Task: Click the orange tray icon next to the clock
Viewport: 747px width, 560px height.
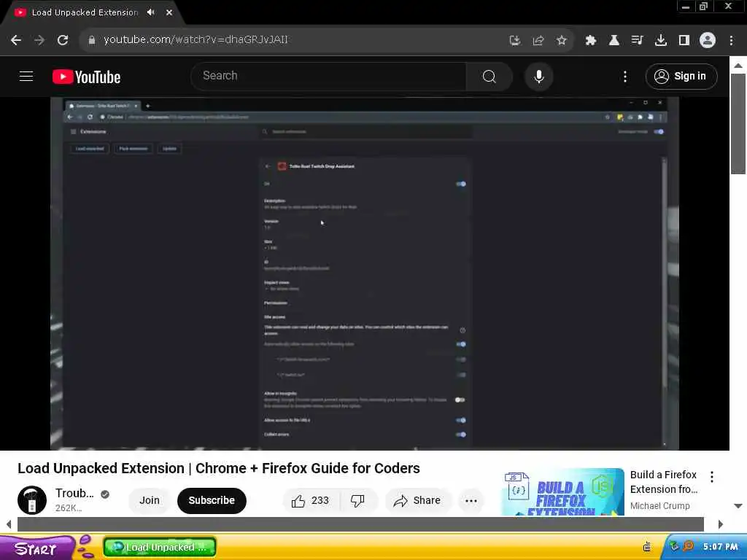Action: click(688, 546)
